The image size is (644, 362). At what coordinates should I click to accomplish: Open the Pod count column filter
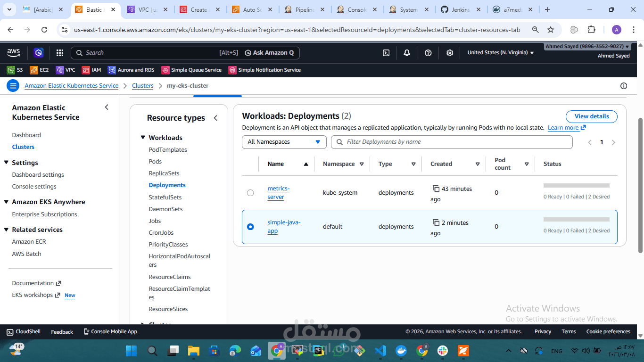pyautogui.click(x=527, y=164)
